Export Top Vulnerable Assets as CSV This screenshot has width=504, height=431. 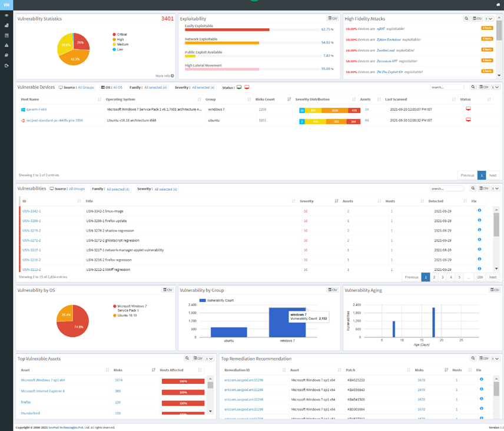[198, 359]
